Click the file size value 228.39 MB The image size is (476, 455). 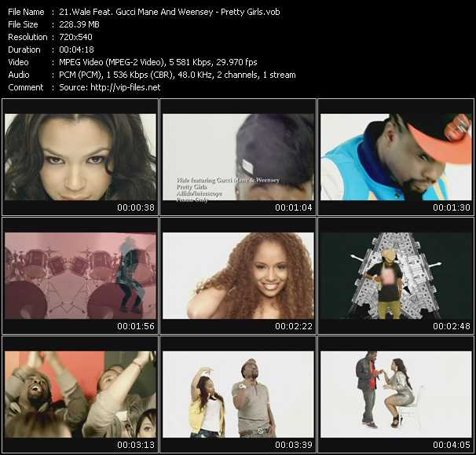79,24
